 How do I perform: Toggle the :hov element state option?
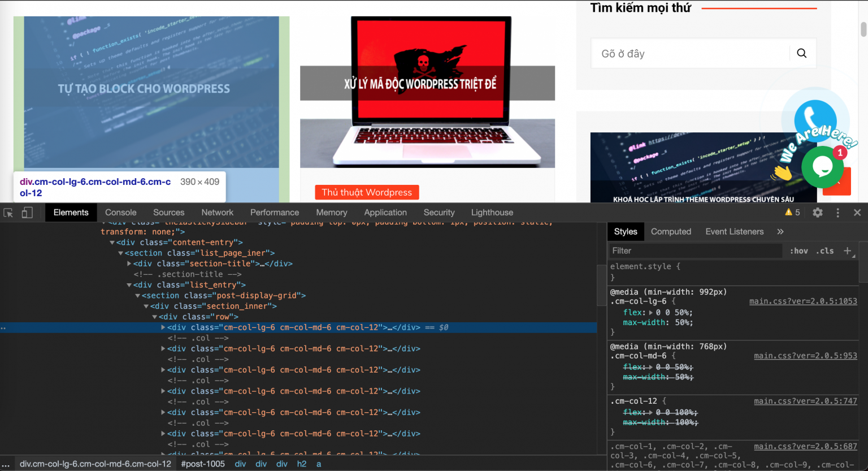(798, 251)
